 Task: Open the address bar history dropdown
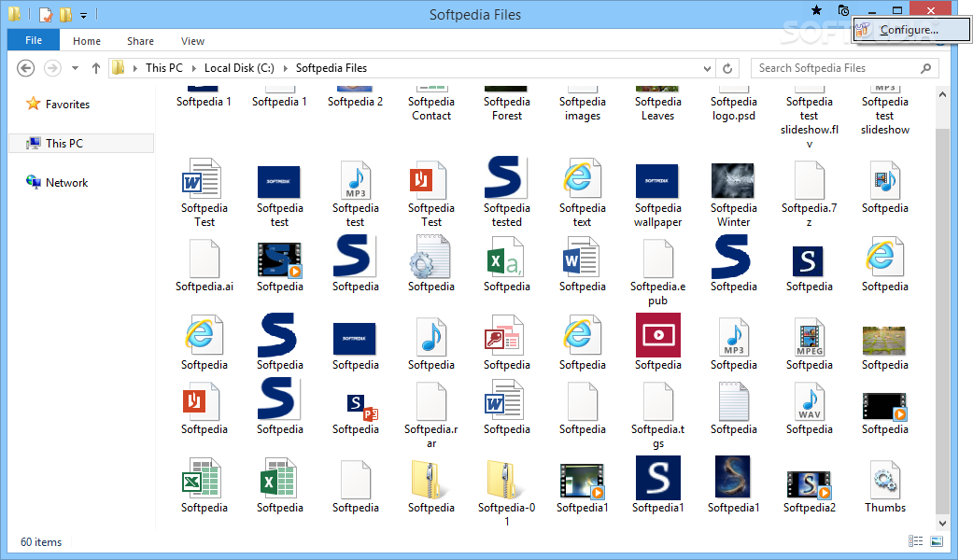click(x=707, y=68)
